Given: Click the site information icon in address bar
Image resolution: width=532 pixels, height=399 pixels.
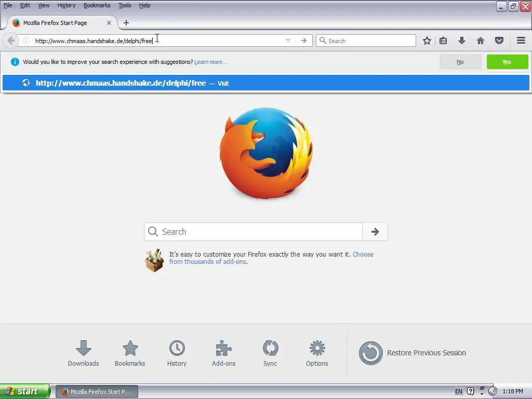Looking at the screenshot, I should pyautogui.click(x=26, y=41).
